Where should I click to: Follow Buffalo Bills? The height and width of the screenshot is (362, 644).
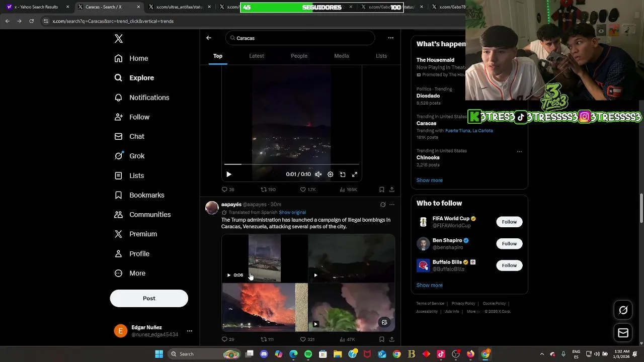[x=509, y=265]
